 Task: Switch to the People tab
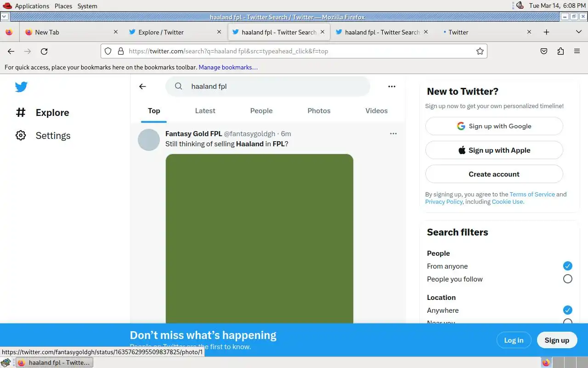(x=261, y=111)
